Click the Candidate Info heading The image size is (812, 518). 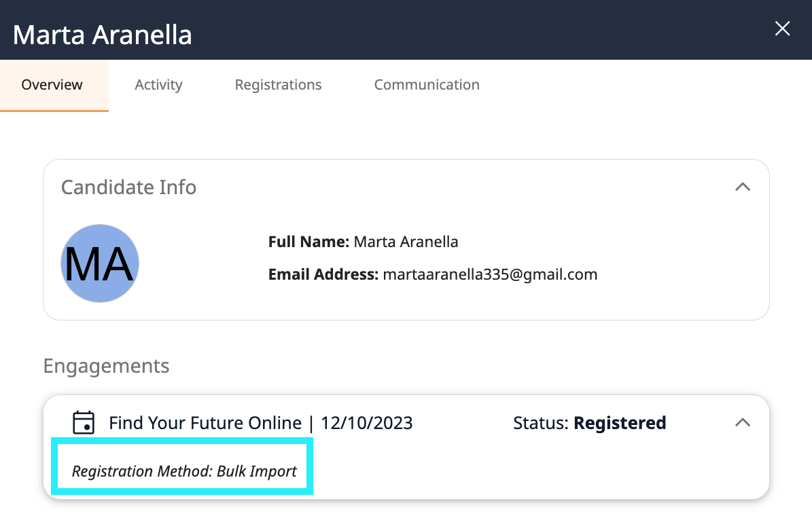(x=129, y=187)
